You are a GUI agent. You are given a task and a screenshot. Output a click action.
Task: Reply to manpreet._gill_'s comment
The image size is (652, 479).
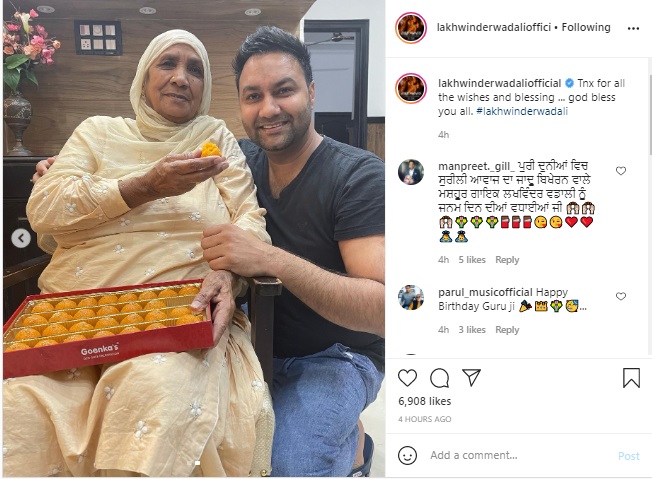tap(507, 260)
